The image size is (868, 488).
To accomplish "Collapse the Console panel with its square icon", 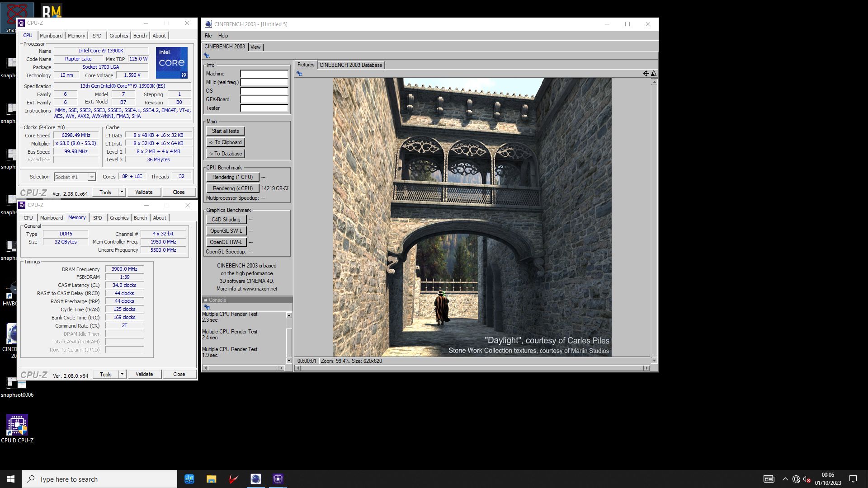I will pos(205,300).
